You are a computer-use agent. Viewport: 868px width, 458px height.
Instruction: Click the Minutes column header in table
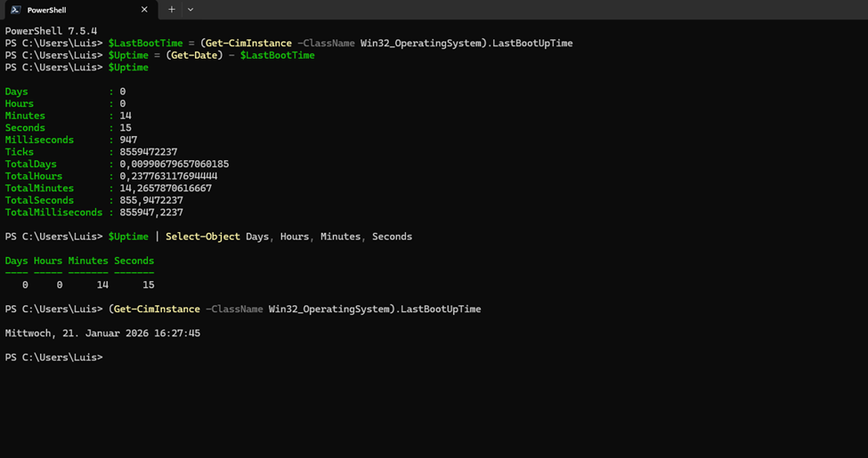(88, 261)
